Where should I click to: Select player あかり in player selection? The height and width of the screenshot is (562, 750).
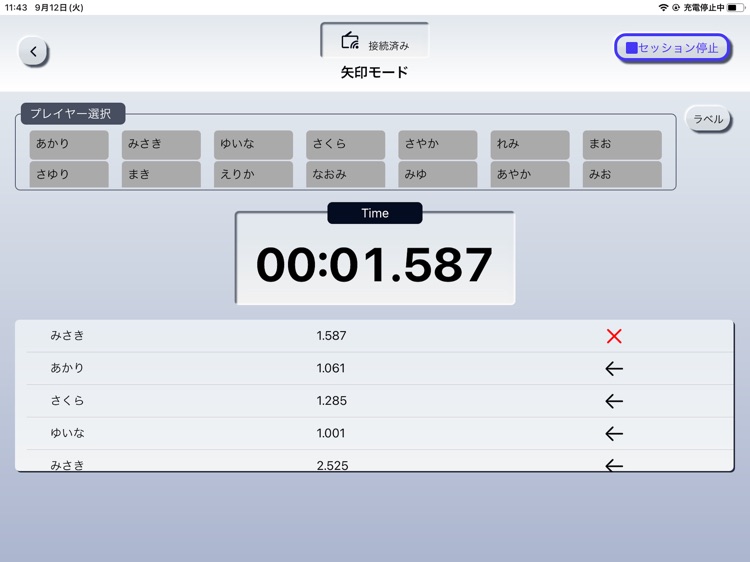coord(69,144)
